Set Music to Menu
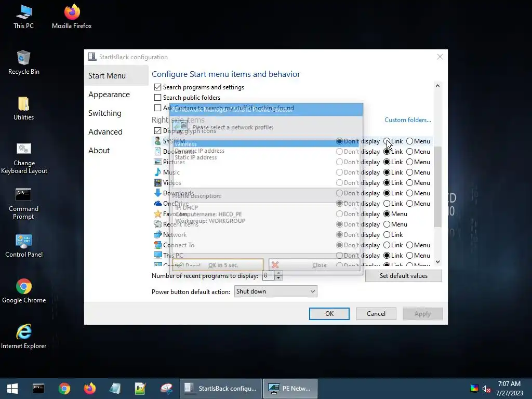Viewport: 532px width, 399px height. (x=409, y=172)
